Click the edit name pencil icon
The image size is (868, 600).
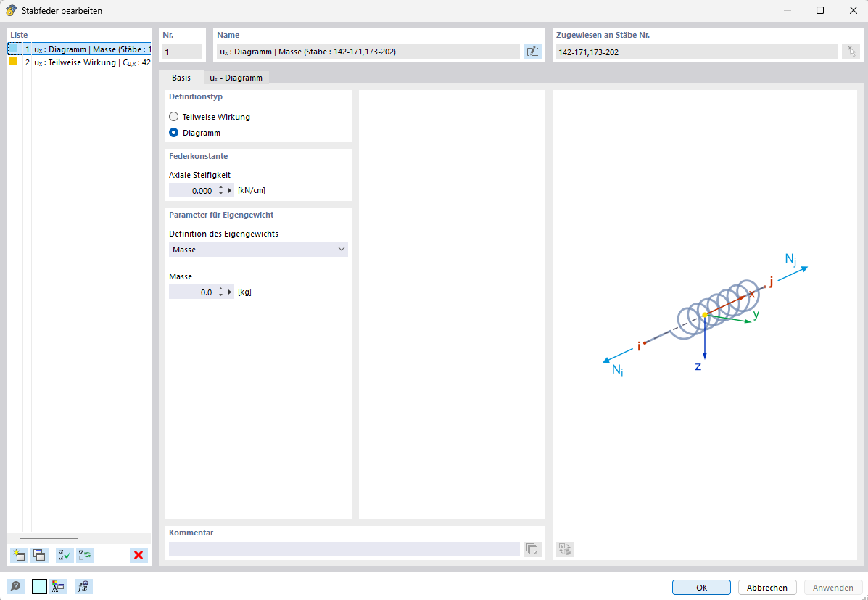(532, 52)
